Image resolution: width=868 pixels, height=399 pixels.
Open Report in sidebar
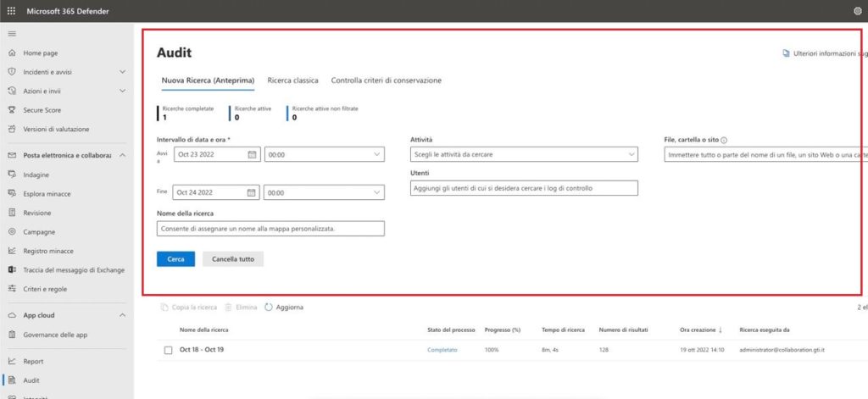33,362
